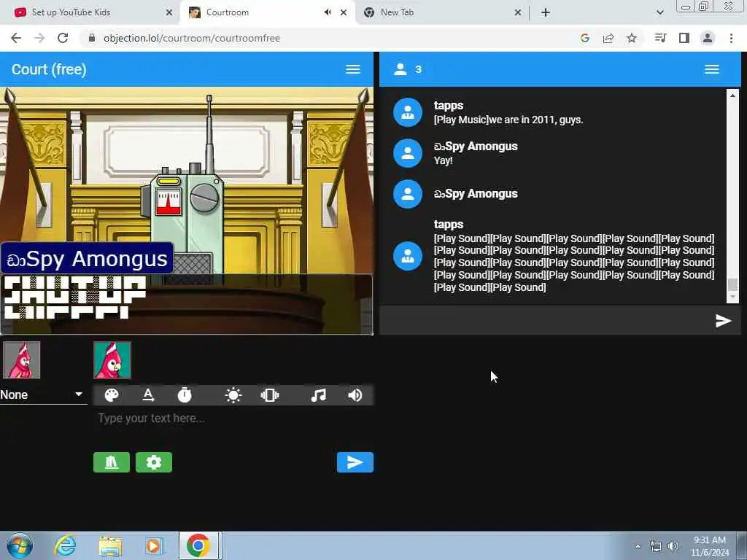Open a new browser tab with plus
The image size is (747, 560).
[546, 12]
